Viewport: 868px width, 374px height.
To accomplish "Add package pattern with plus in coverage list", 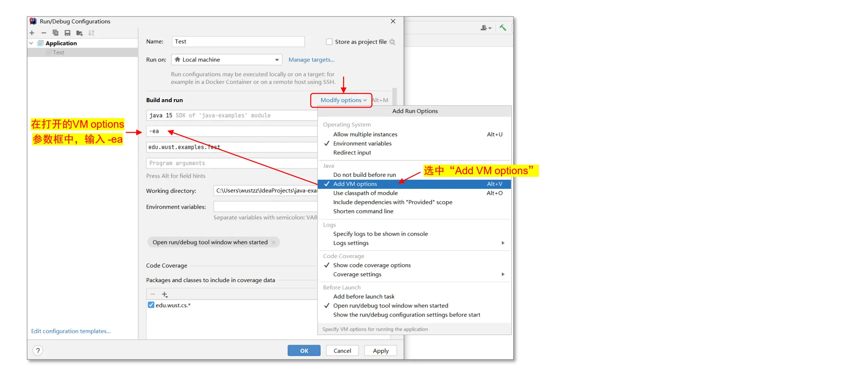I will 165,295.
